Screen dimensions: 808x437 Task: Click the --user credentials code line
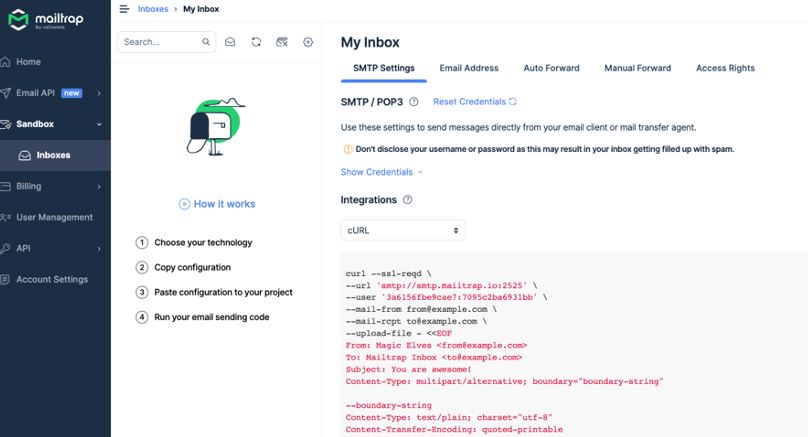(447, 297)
